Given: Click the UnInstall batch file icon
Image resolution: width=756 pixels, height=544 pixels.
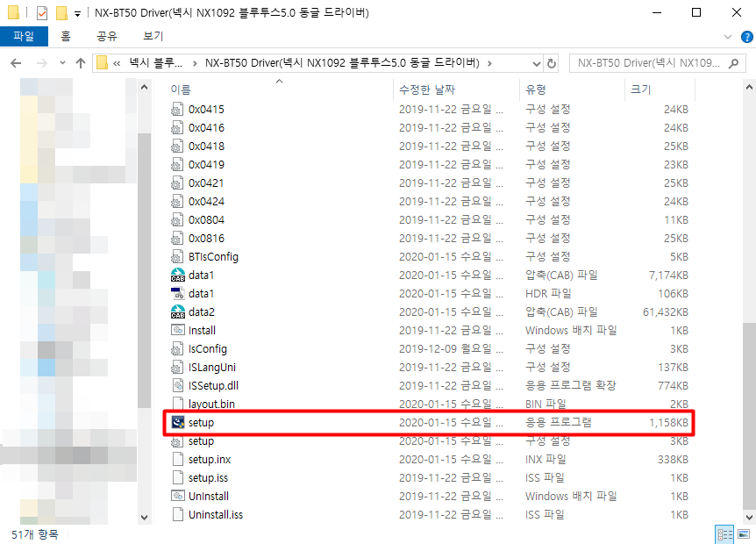Looking at the screenshot, I should tap(177, 497).
